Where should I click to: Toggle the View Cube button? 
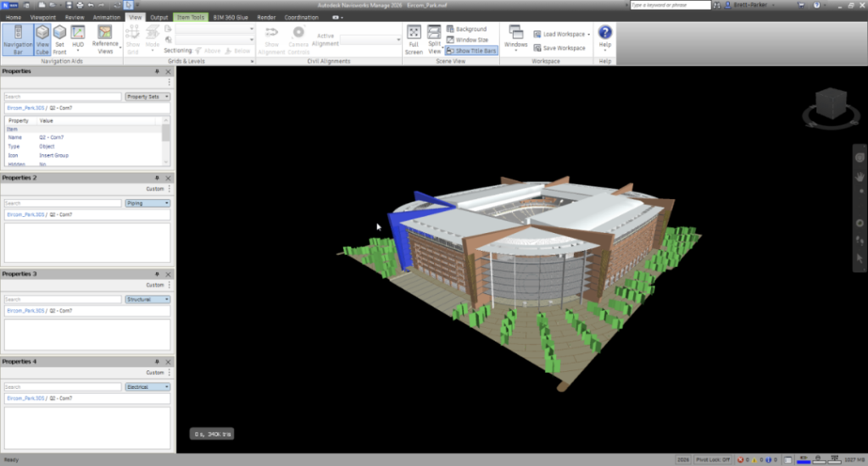coord(42,39)
